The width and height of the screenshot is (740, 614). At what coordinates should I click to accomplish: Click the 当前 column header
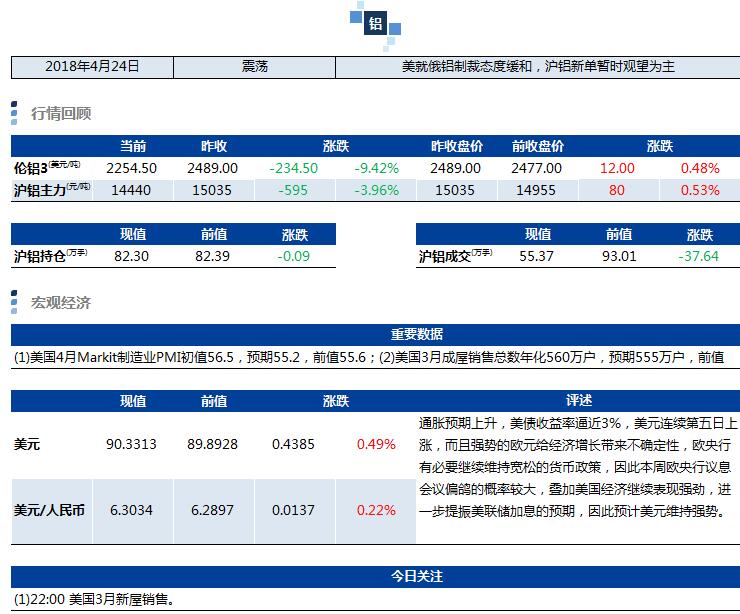point(133,146)
